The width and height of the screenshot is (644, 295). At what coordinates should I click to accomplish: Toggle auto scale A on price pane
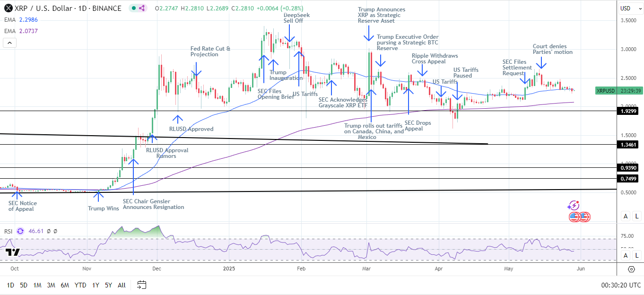tap(626, 216)
